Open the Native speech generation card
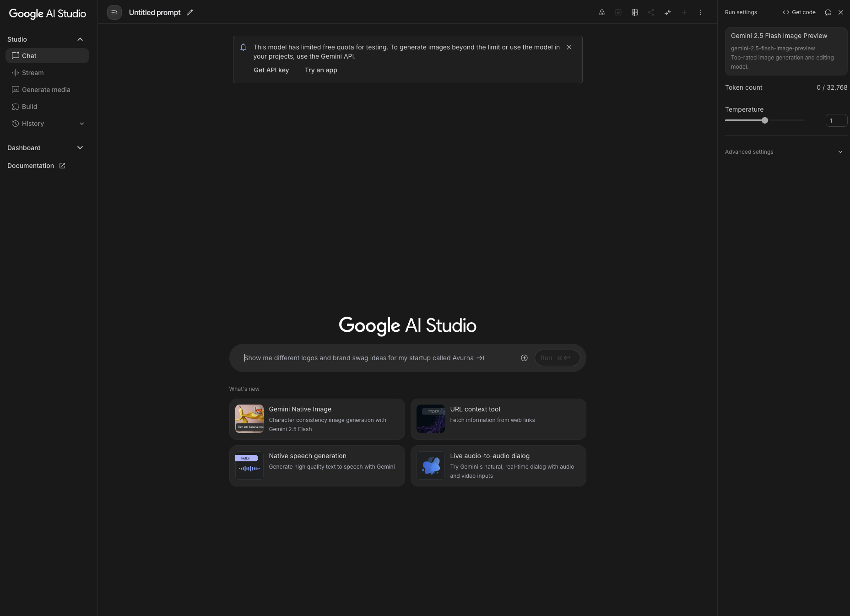 317,466
